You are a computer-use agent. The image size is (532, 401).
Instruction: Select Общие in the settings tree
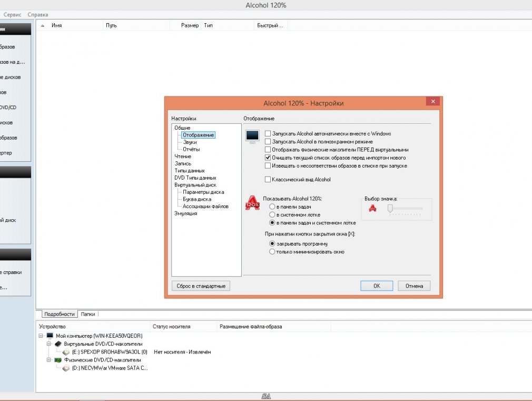point(182,128)
